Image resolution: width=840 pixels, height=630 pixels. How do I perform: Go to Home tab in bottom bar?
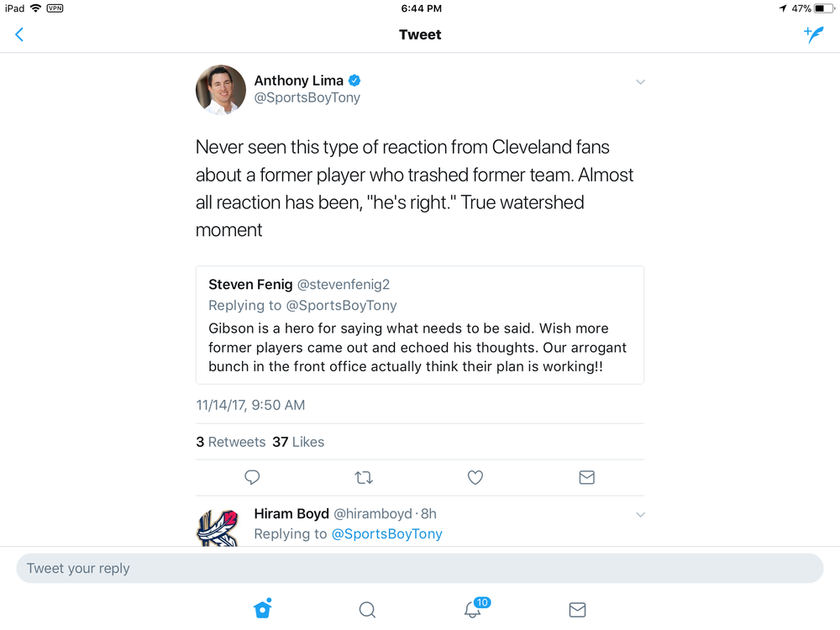pyautogui.click(x=262, y=608)
